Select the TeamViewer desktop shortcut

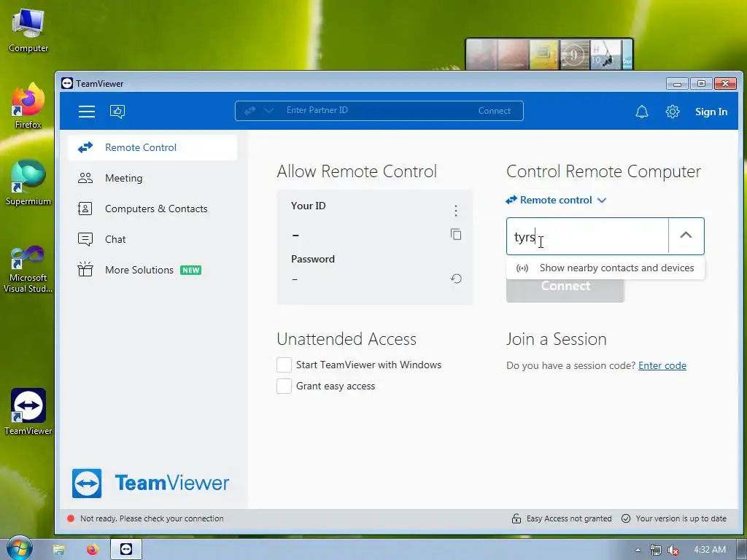click(x=28, y=413)
